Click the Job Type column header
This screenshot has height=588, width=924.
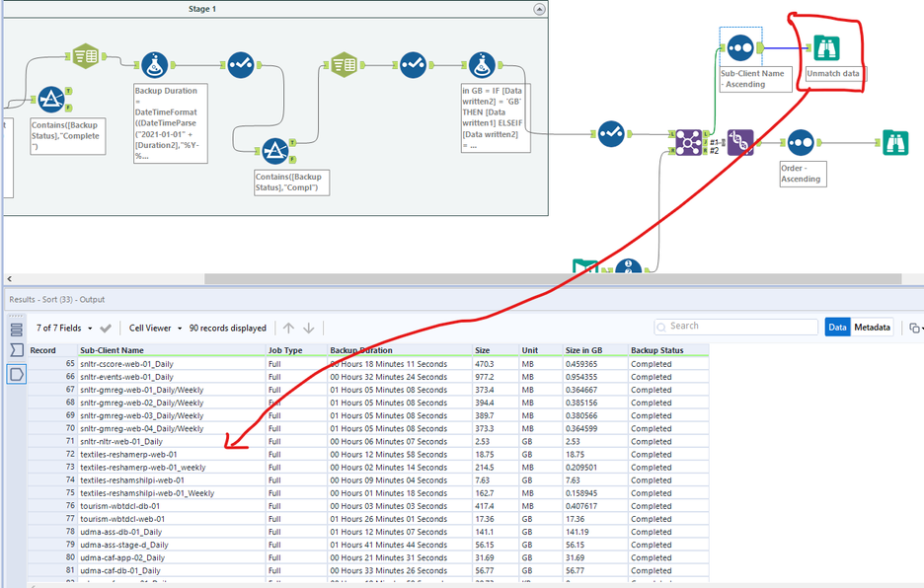(x=296, y=350)
